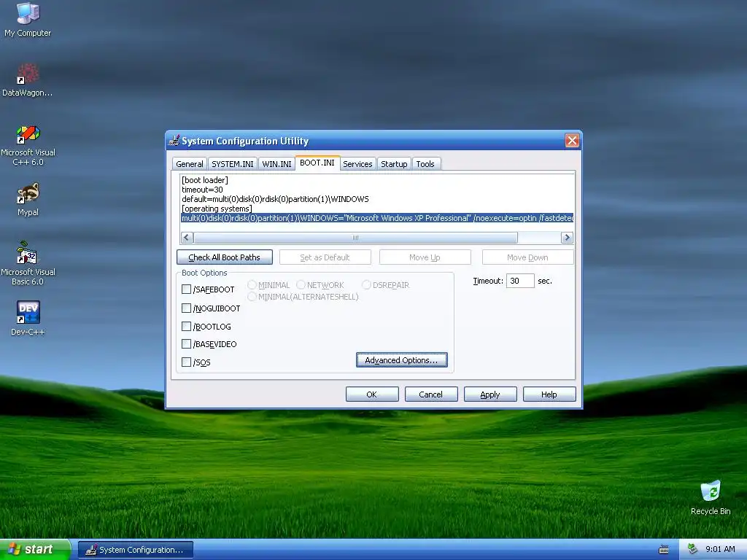This screenshot has width=747, height=560.
Task: Enable the /SAFEBOOT checkbox
Action: point(186,289)
